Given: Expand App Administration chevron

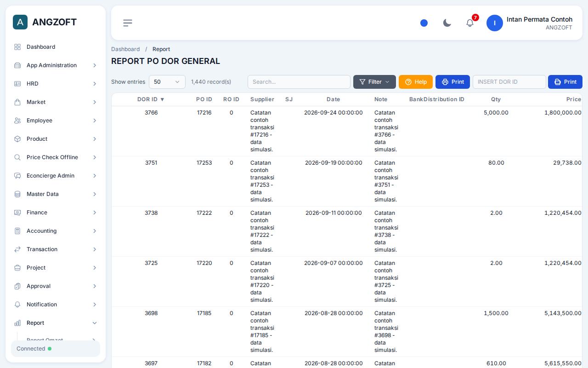Looking at the screenshot, I should (95, 65).
